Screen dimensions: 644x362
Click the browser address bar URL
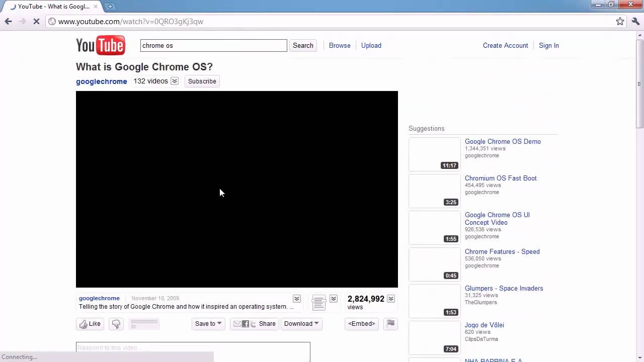coord(131,22)
